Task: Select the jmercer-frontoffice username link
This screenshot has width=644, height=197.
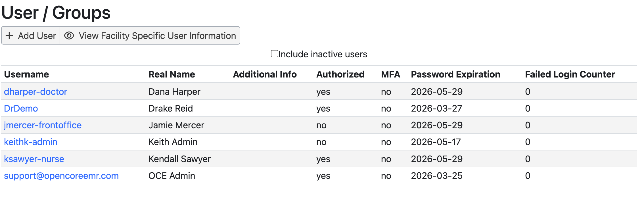Action: 43,125
